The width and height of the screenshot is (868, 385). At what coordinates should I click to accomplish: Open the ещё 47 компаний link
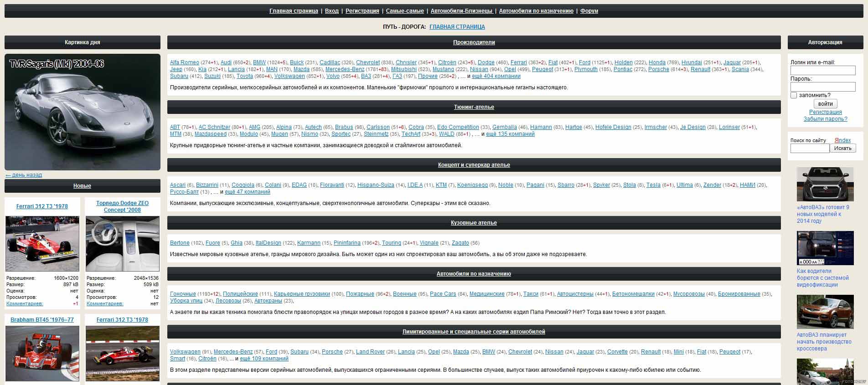coord(248,192)
